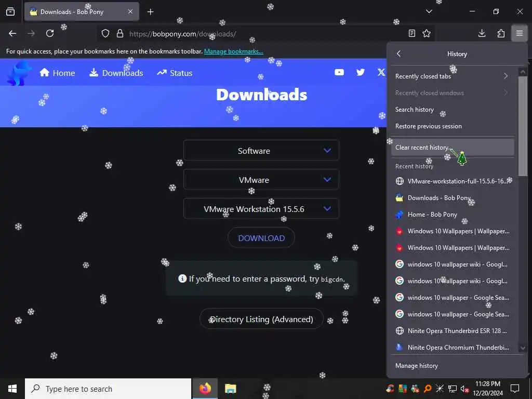Click the volume speaker tray icon

[x=464, y=389]
